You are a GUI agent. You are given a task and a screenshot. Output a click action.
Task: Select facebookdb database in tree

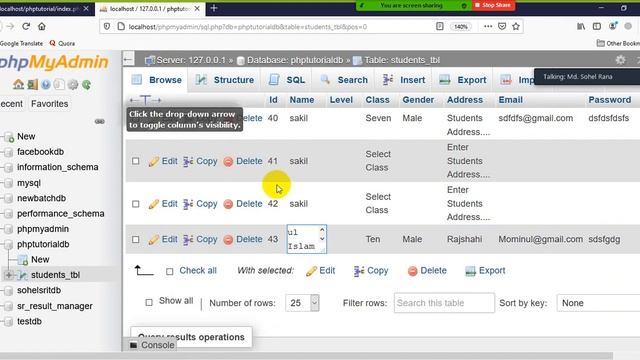coord(40,152)
